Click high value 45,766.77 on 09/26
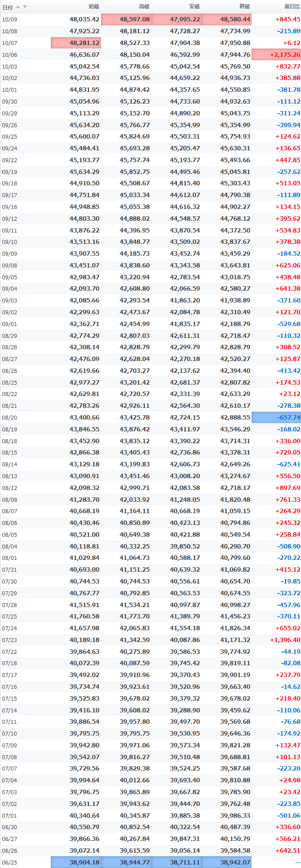 pyautogui.click(x=135, y=125)
